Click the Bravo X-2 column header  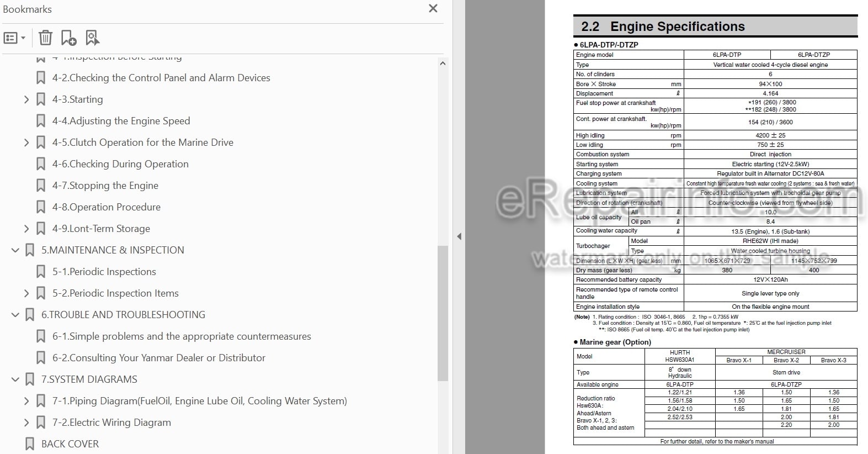click(786, 360)
